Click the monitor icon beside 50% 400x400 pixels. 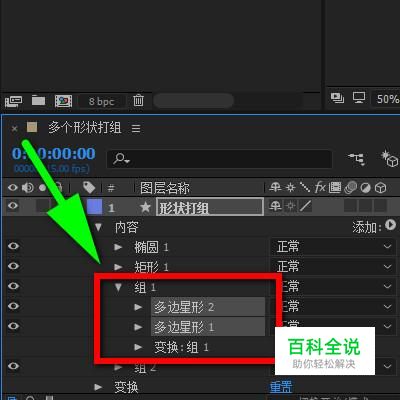[359, 98]
